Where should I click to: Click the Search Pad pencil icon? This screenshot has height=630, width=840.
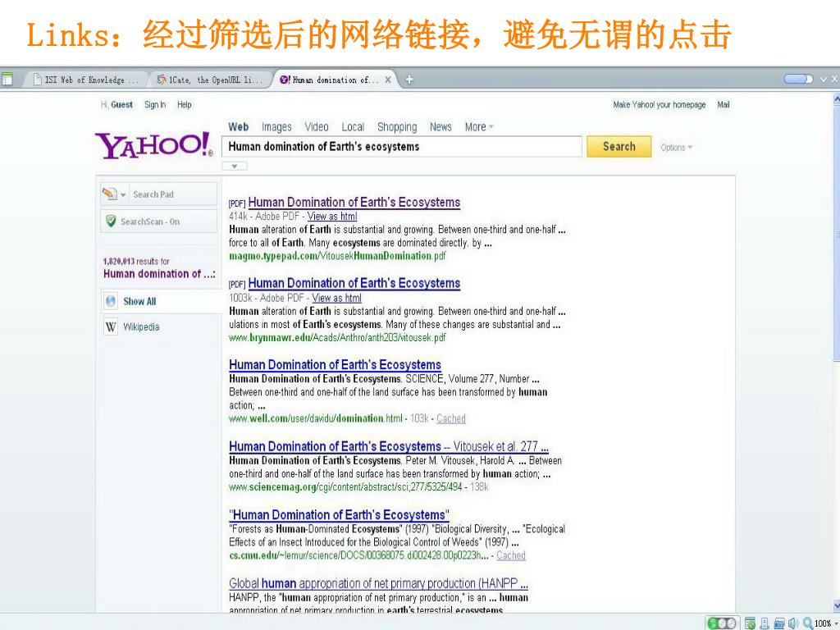click(109, 194)
